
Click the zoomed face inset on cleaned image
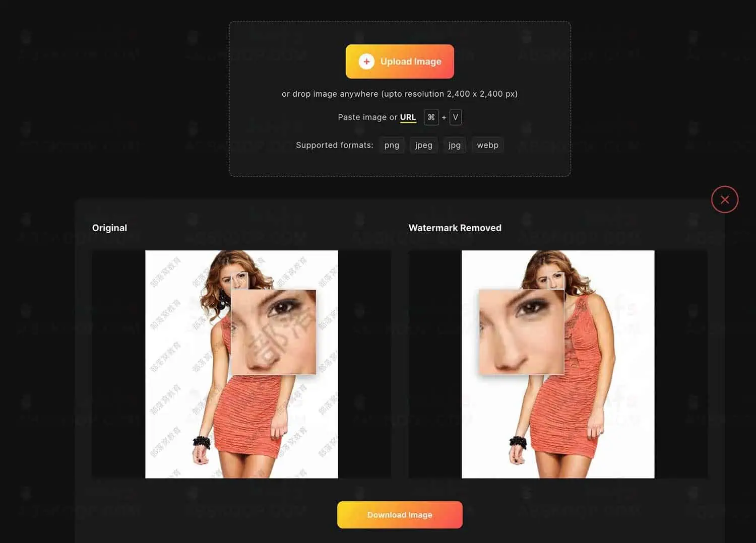coord(521,332)
